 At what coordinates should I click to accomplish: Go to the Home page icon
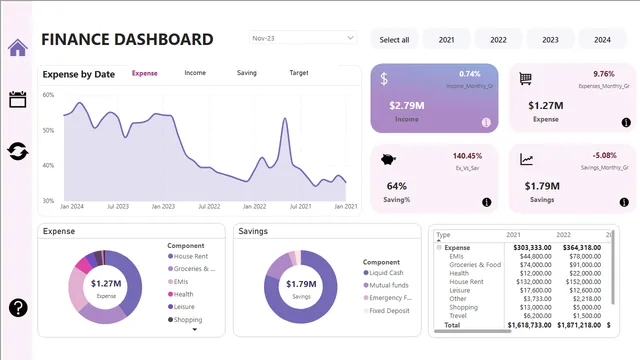pos(18,48)
